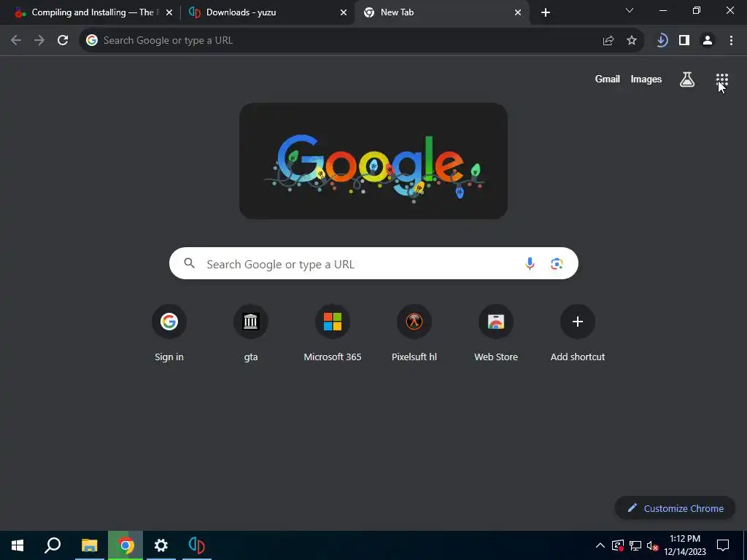This screenshot has width=747, height=560.
Task: Open the Pixelsuft hl shortcut
Action: coord(414,333)
